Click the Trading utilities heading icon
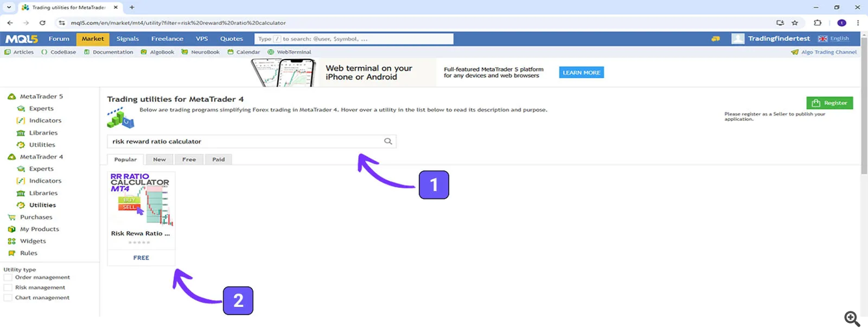 point(120,117)
